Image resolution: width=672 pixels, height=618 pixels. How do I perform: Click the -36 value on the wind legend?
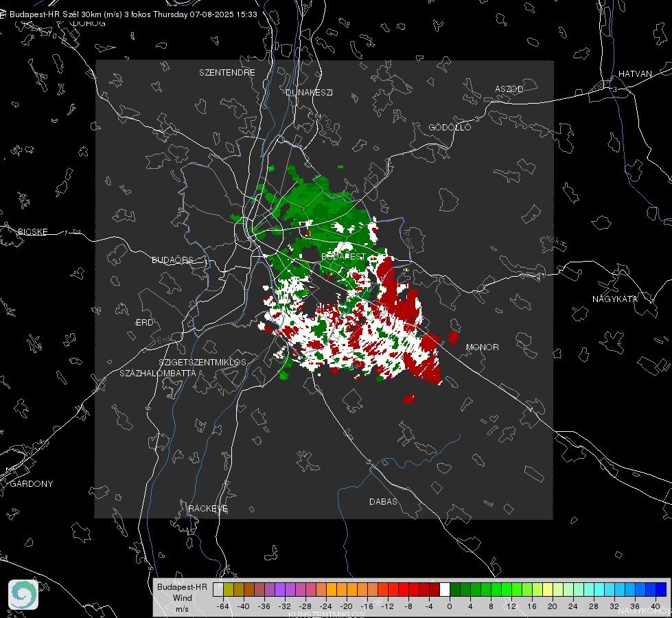pos(264,606)
